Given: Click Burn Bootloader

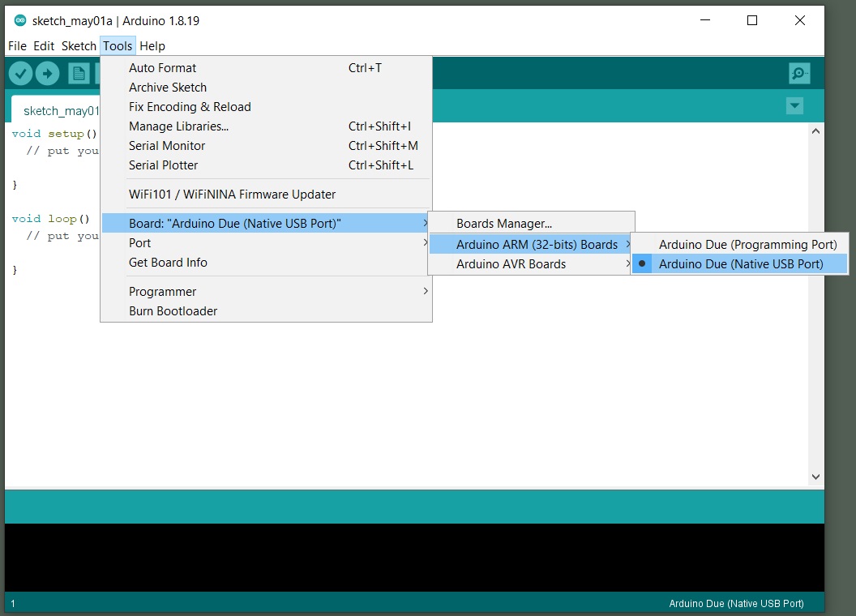Looking at the screenshot, I should pos(173,311).
